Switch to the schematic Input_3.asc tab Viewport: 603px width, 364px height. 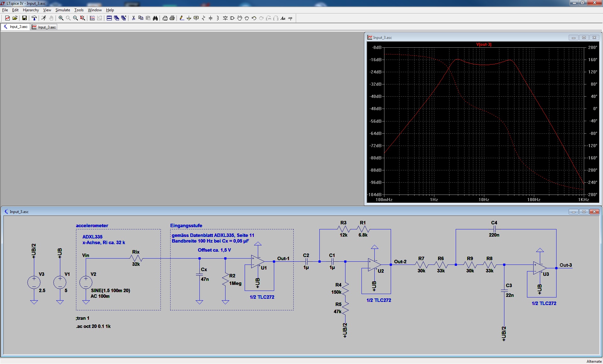16,27
